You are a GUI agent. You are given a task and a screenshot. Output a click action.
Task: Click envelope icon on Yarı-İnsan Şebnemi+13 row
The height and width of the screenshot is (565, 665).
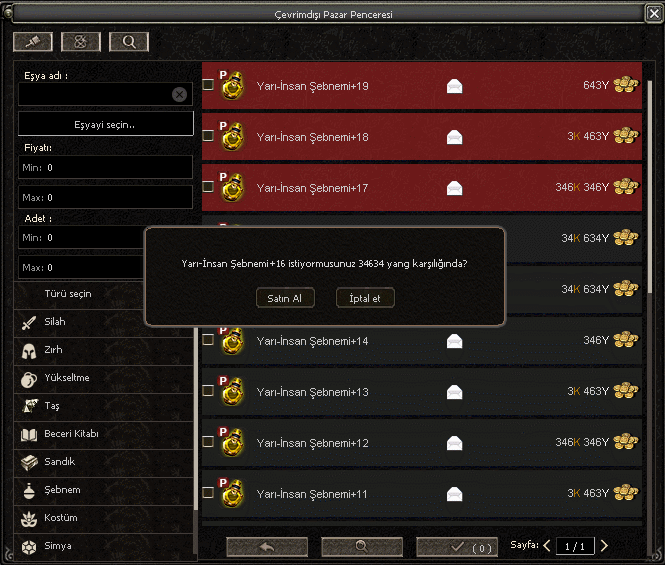pyautogui.click(x=454, y=392)
